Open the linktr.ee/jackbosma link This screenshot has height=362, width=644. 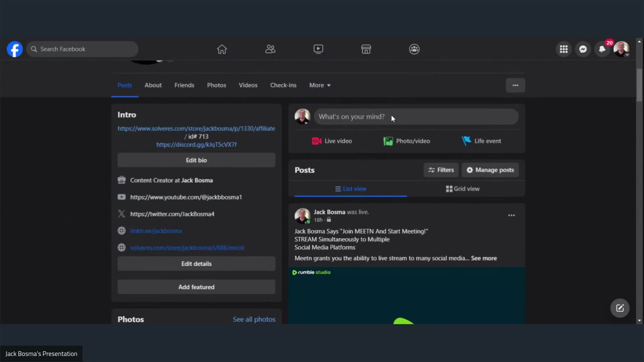(x=156, y=231)
